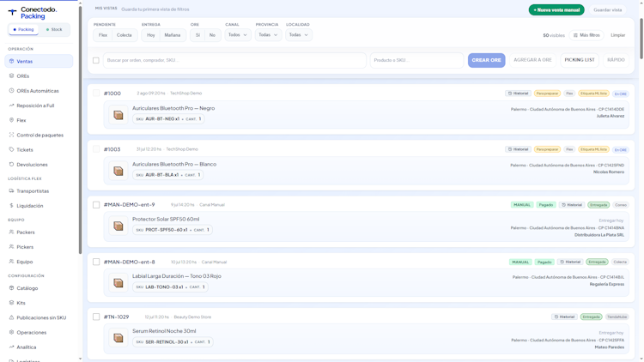Open Historial for order #MAN-DEMO-ent-9

[x=572, y=205]
